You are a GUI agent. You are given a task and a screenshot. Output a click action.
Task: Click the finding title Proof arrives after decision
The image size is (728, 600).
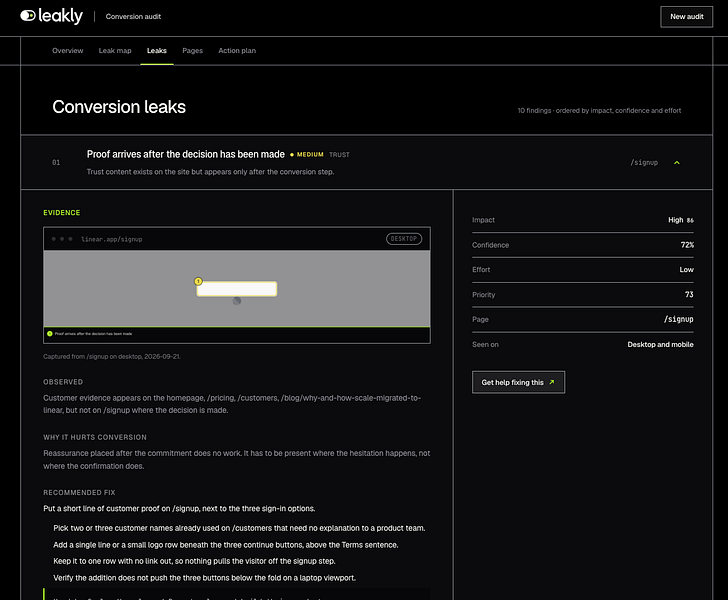click(x=186, y=154)
